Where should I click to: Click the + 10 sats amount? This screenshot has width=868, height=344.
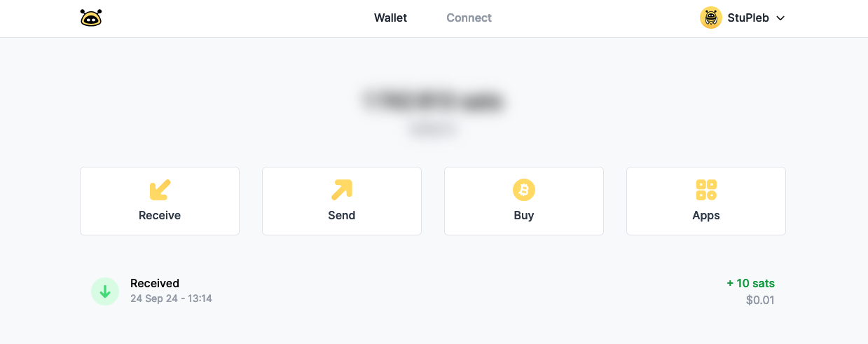coord(750,283)
